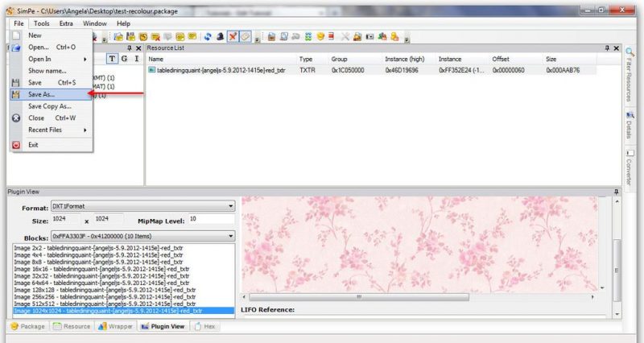The image size is (644, 343).
Task: Open the Details side panel tab
Action: 630,126
